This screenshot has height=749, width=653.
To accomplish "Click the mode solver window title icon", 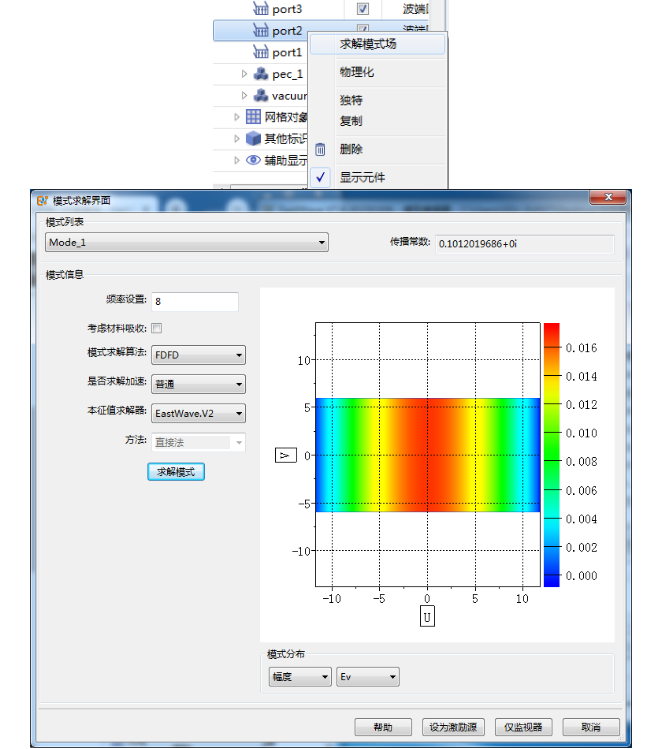I will coord(42,200).
